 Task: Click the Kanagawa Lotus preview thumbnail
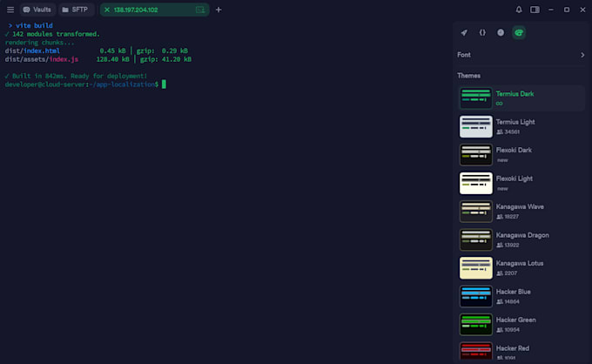(x=475, y=268)
